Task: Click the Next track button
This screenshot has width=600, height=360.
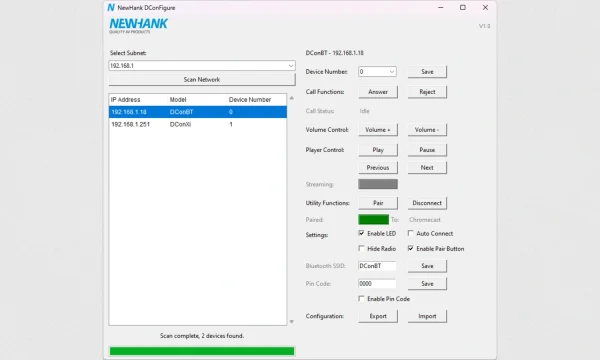Action: [x=427, y=168]
